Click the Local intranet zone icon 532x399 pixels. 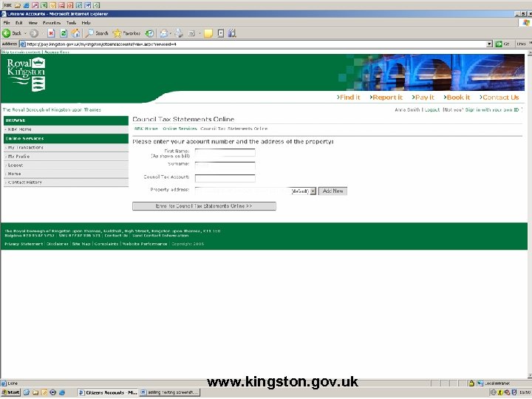click(480, 383)
